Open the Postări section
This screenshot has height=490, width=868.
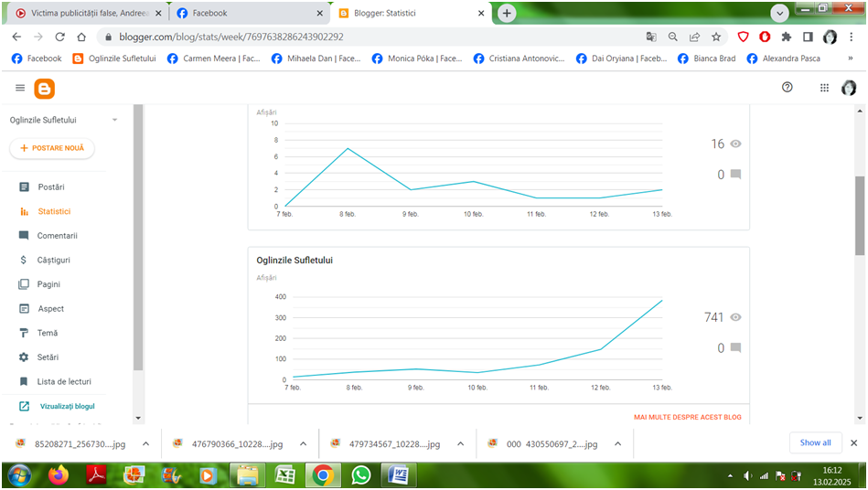tap(51, 186)
